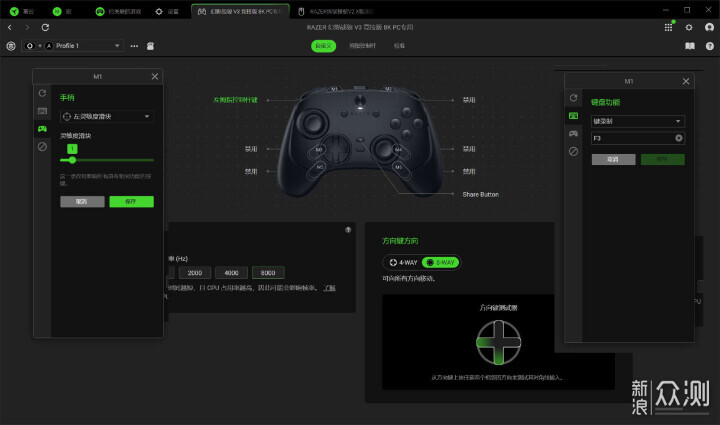Expand the left sensitivity clutch dropdown
The height and width of the screenshot is (425, 720).
(x=107, y=117)
